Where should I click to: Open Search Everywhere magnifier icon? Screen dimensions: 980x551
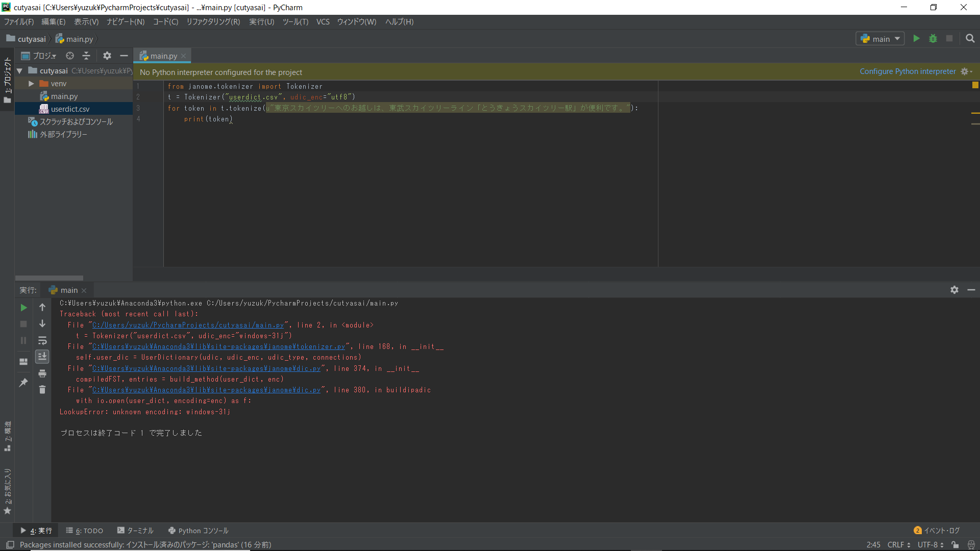(x=970, y=39)
